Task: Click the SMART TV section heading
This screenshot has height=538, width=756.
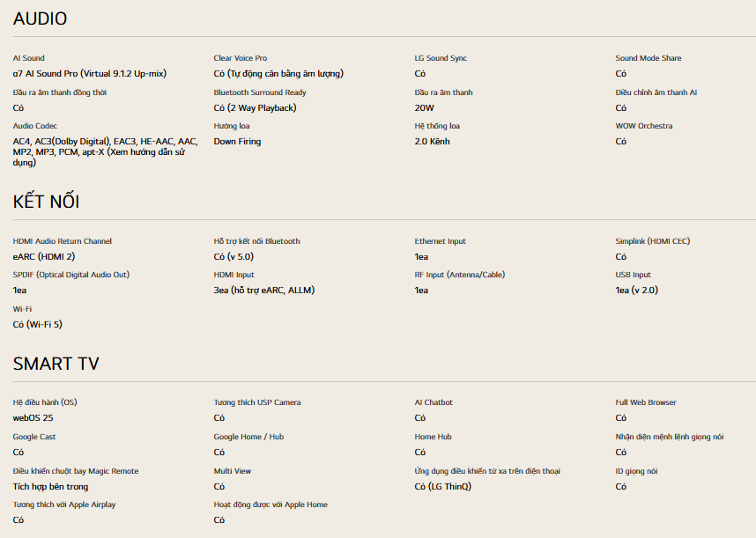Action: (x=56, y=364)
